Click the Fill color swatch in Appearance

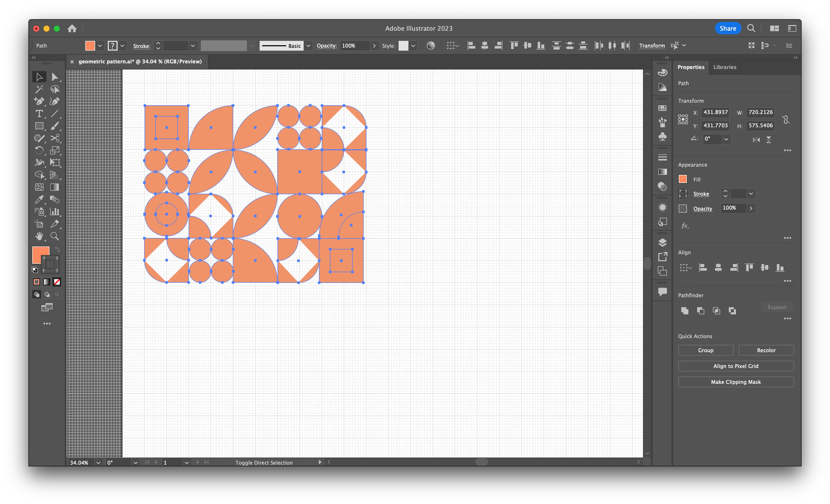pyautogui.click(x=683, y=179)
